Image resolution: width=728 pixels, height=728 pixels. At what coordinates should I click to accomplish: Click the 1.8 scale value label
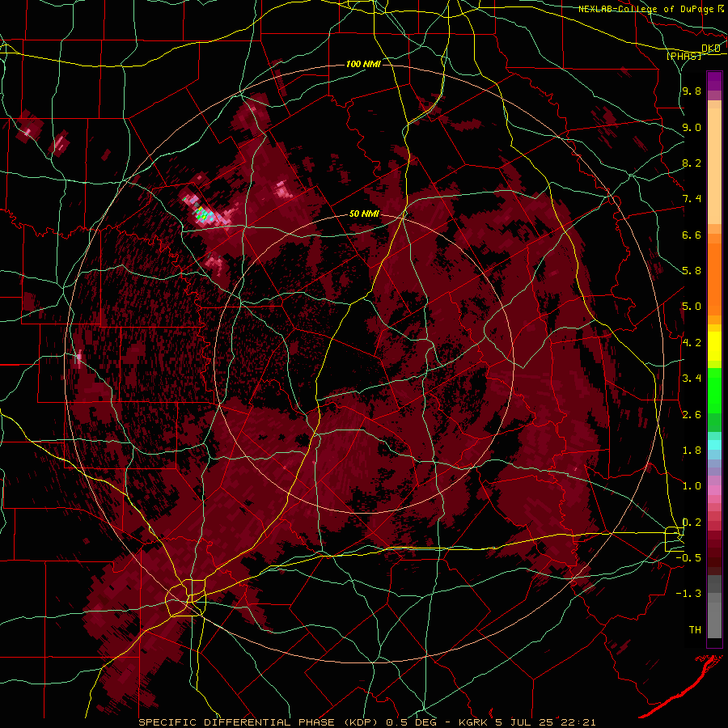692,451
